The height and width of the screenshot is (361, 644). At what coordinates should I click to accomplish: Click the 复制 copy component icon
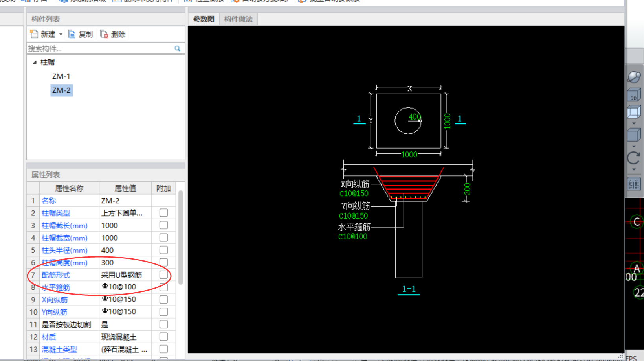pyautogui.click(x=72, y=34)
